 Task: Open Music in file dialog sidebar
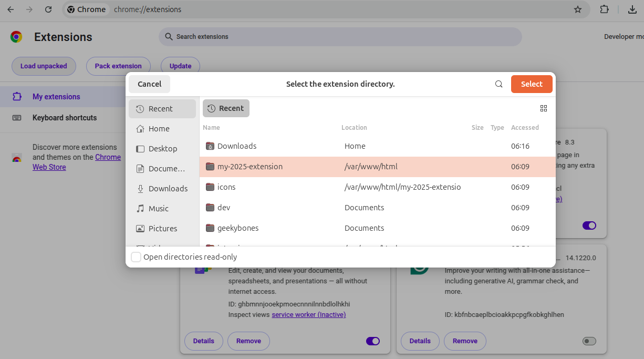[162, 209]
